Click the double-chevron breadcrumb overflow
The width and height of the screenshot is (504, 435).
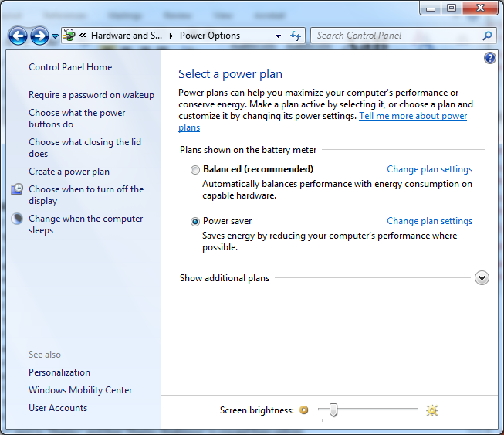83,36
